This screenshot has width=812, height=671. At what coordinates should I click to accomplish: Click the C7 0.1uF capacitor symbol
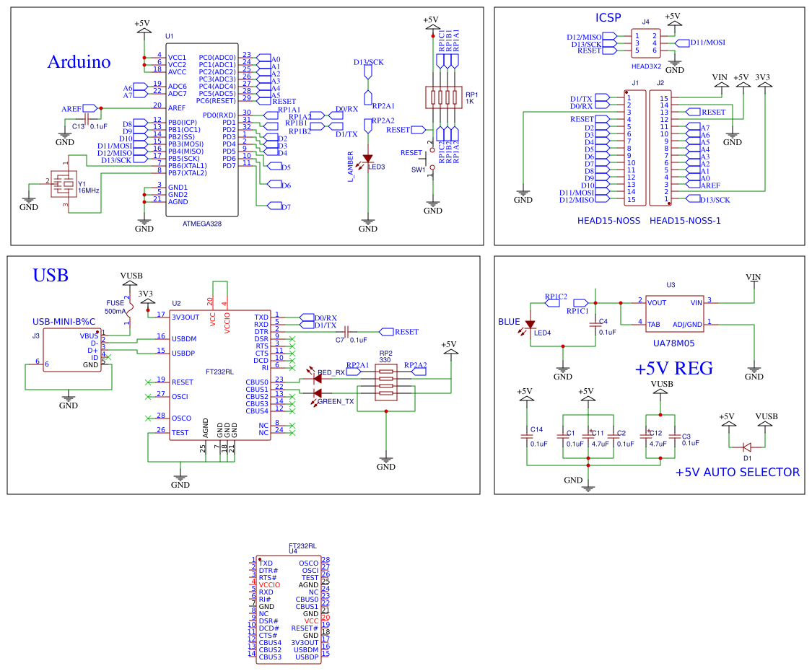click(347, 331)
